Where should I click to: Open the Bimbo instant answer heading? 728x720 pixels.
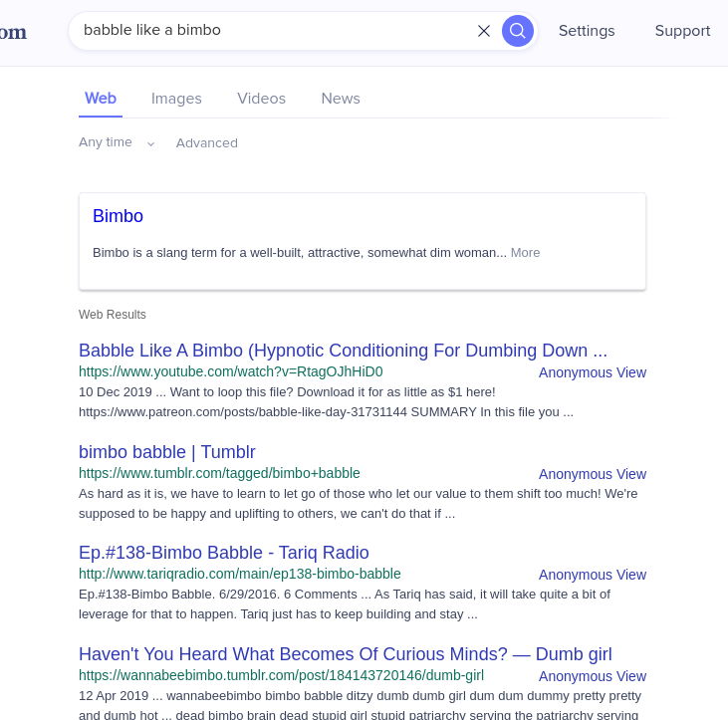pos(118,216)
